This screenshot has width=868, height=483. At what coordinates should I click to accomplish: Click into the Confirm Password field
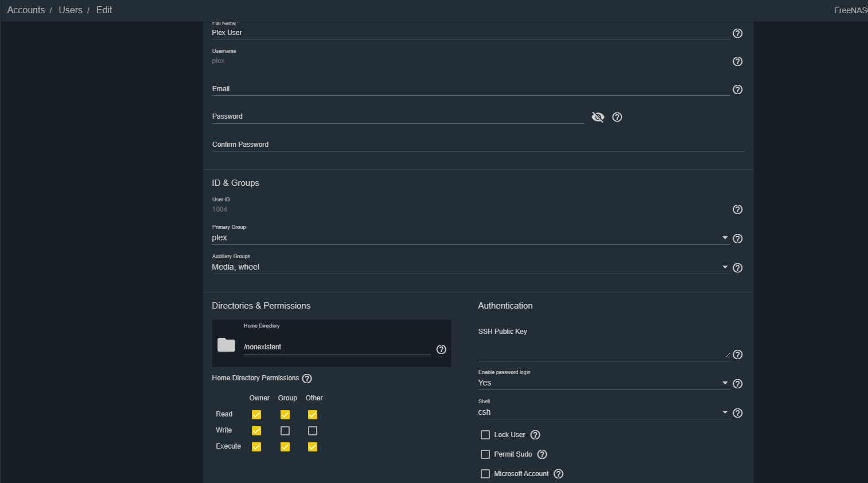click(x=478, y=145)
